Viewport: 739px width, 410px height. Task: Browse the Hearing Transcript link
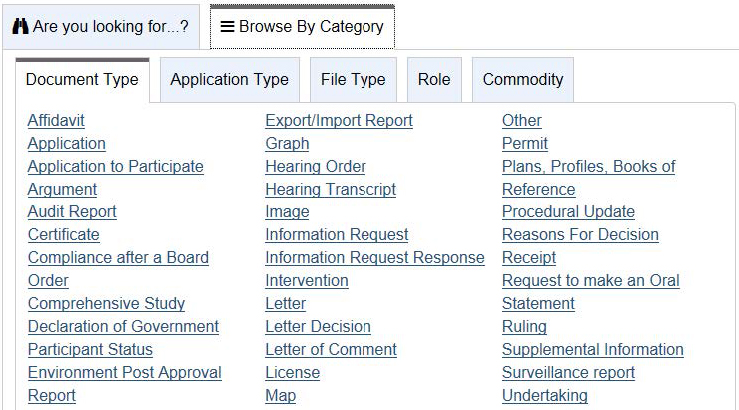[x=330, y=189]
